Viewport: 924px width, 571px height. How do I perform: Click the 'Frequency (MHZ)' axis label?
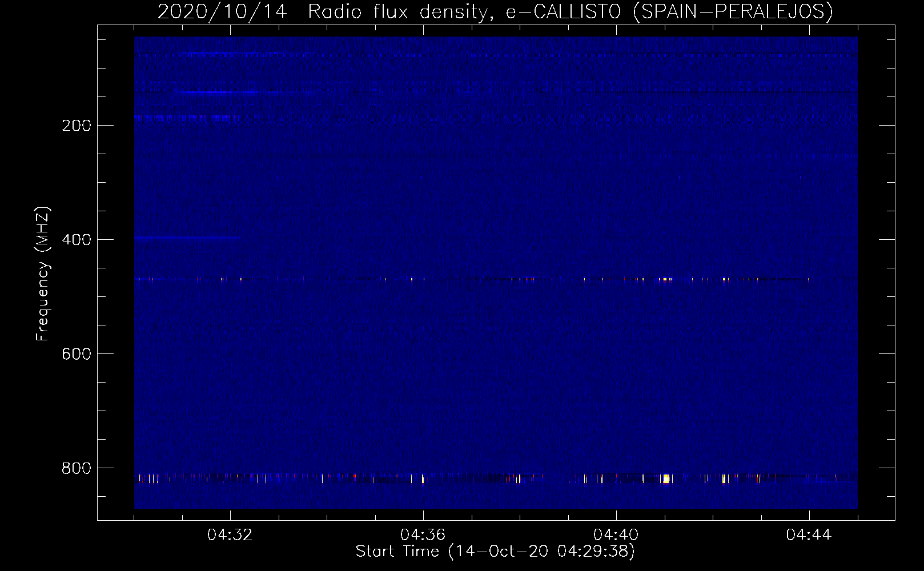43,274
